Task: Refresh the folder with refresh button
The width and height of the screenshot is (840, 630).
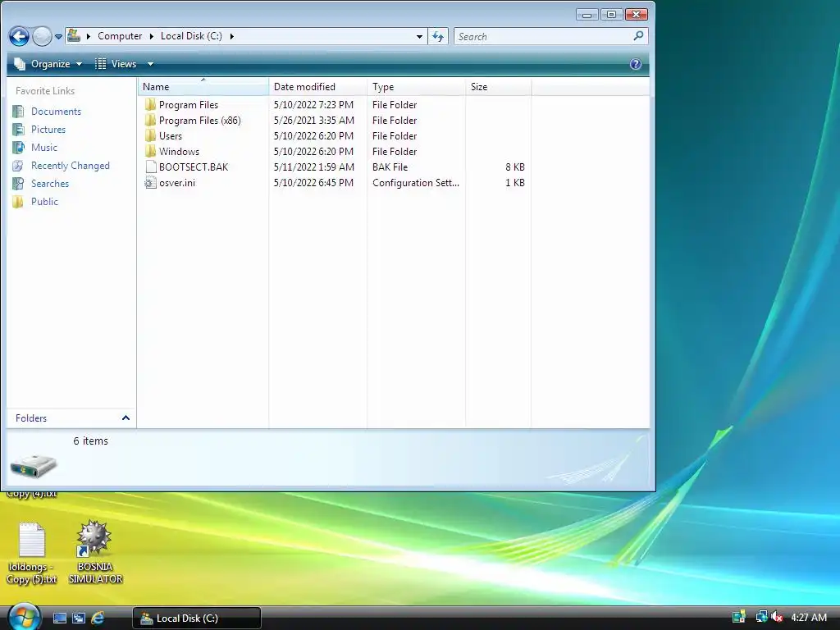Action: pyautogui.click(x=438, y=36)
